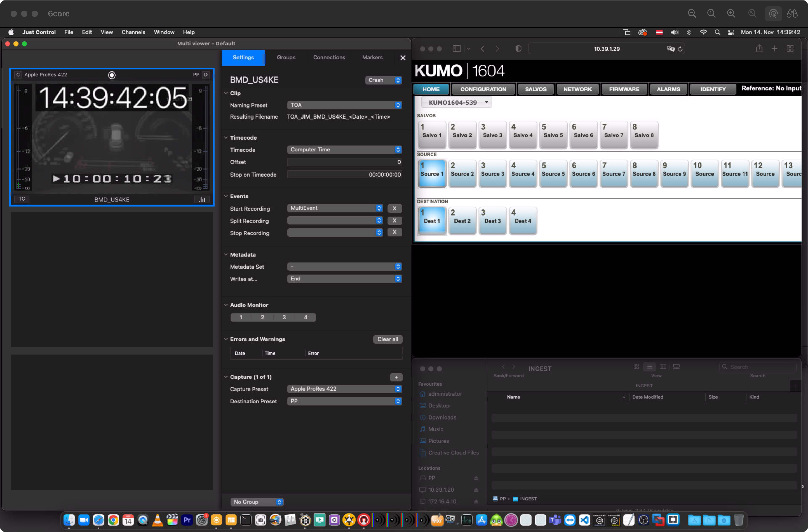Open the Writes at End dropdown

pos(345,279)
